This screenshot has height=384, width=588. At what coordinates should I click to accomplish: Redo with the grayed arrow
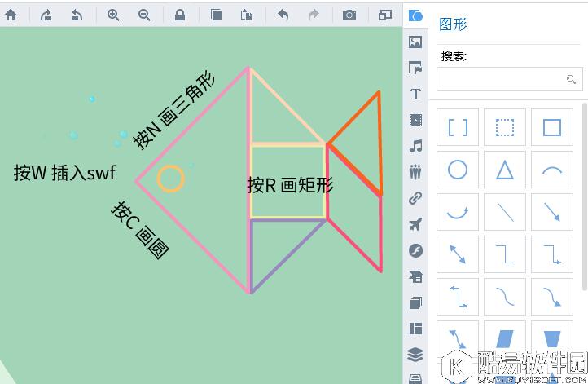[314, 15]
